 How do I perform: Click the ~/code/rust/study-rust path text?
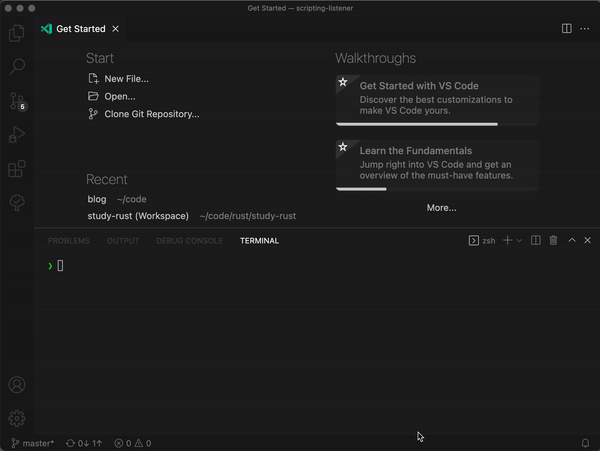[x=248, y=216]
